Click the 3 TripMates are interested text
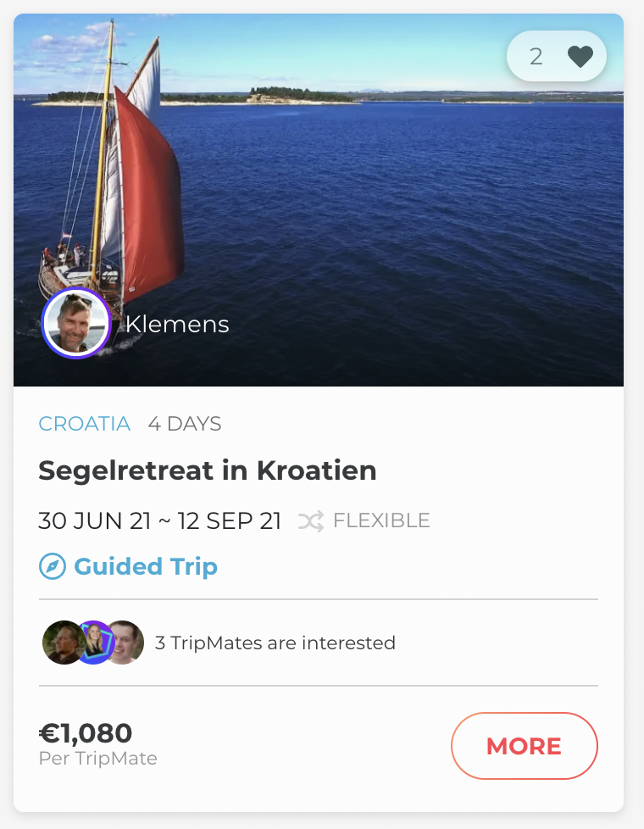The height and width of the screenshot is (829, 644). tap(275, 643)
